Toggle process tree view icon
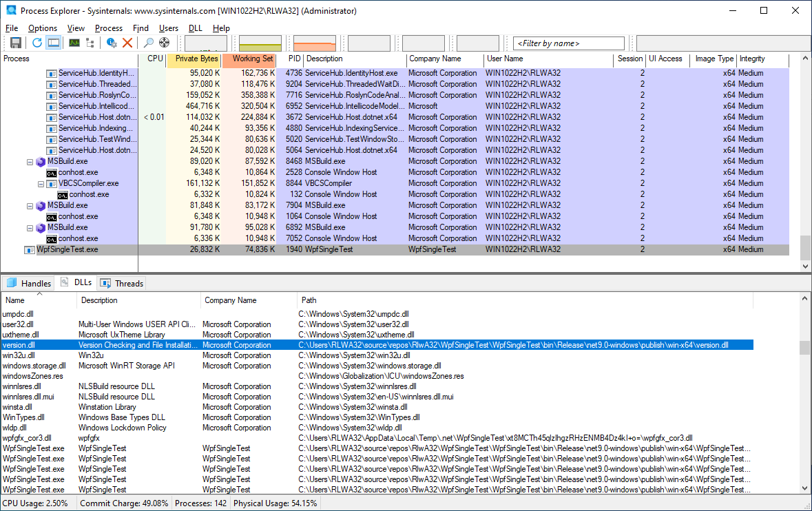This screenshot has height=511, width=812. [x=90, y=43]
